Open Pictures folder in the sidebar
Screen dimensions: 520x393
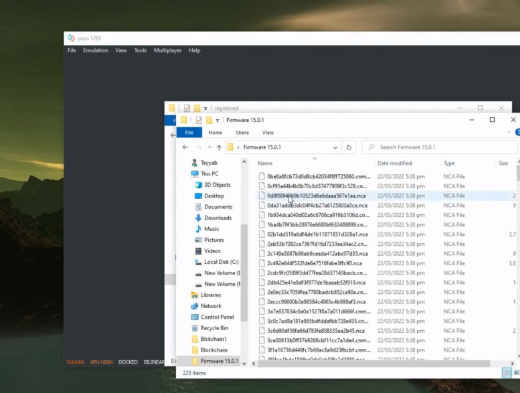(214, 240)
